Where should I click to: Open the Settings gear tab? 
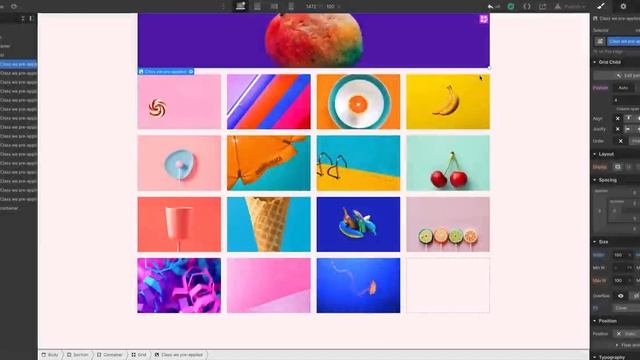(623, 6)
